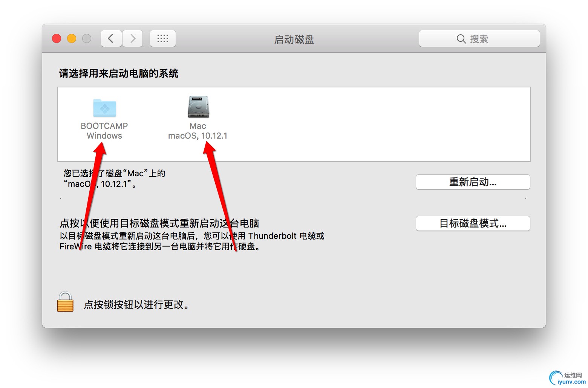The image size is (588, 388).
Task: Show all preferences via grid icon
Action: point(163,38)
